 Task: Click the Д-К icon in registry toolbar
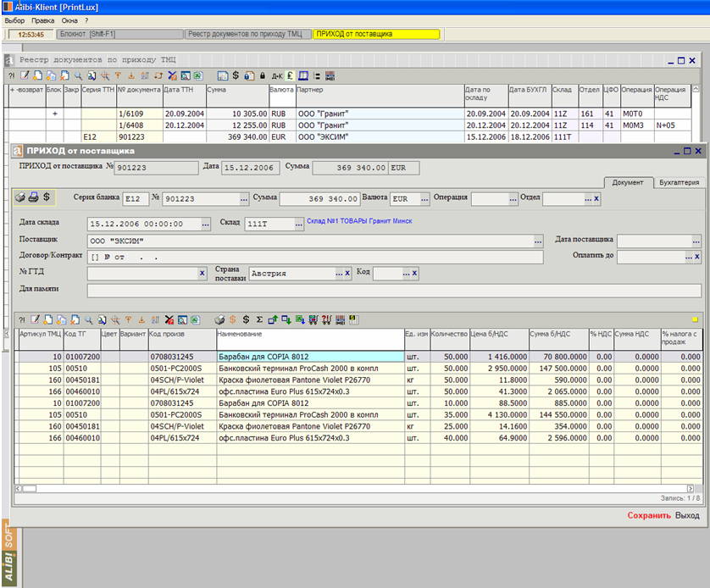pyautogui.click(x=277, y=75)
